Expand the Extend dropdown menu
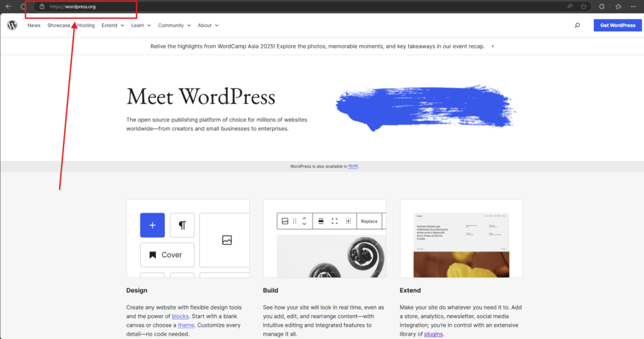This screenshot has width=644, height=339. 113,26
